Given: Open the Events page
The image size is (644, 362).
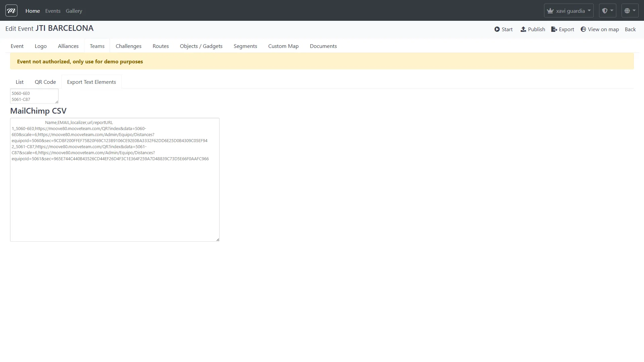Looking at the screenshot, I should pos(53,11).
